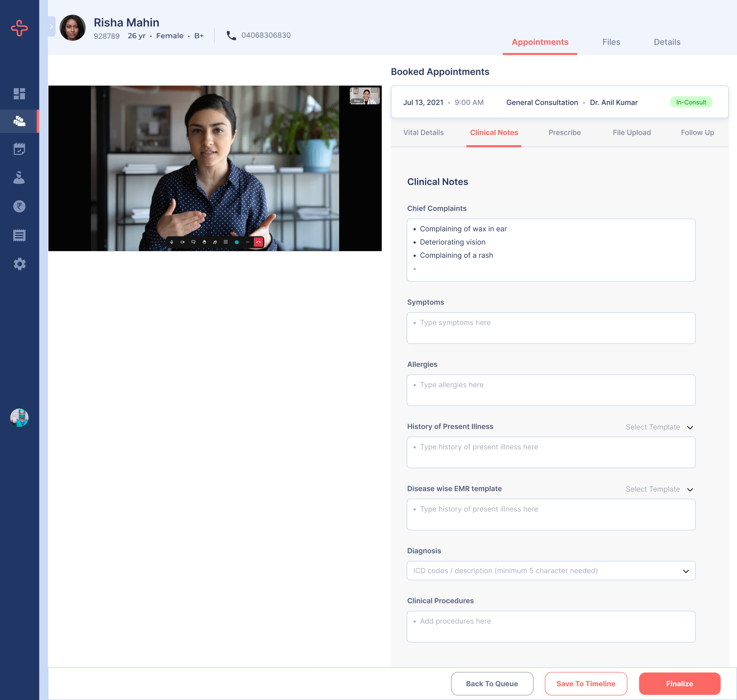Open the calendar appointments sidebar icon

19,149
